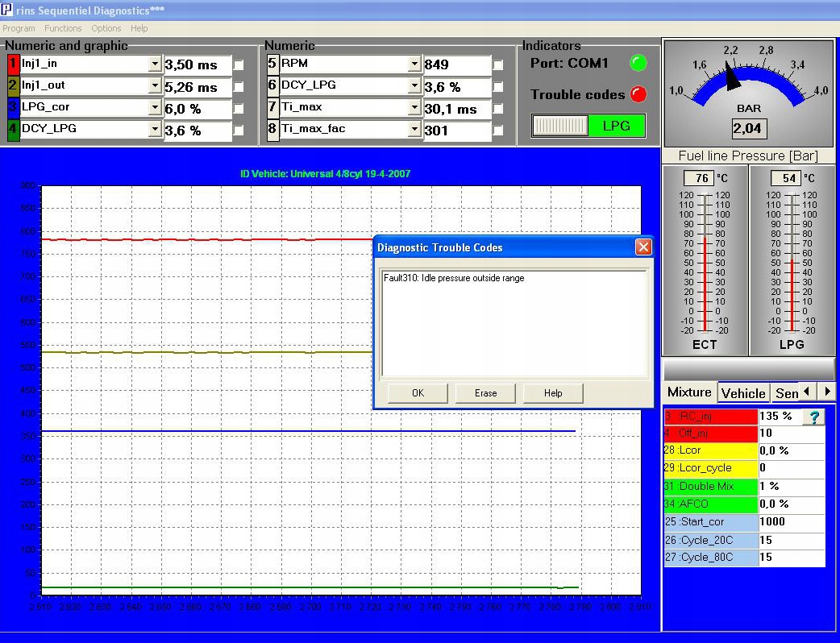Viewport: 840px width, 643px height.
Task: Tick the checkbox beside the RPM value
Action: coord(498,64)
